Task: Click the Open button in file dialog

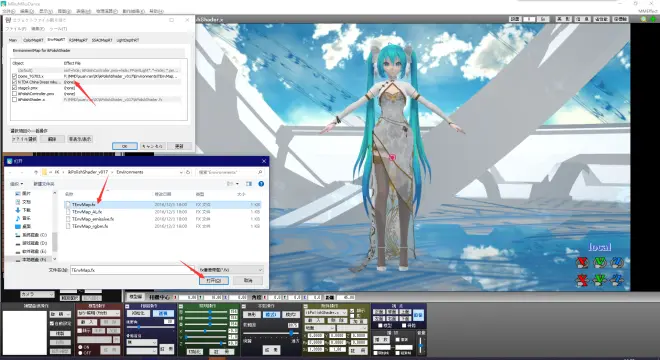Action: (x=214, y=280)
